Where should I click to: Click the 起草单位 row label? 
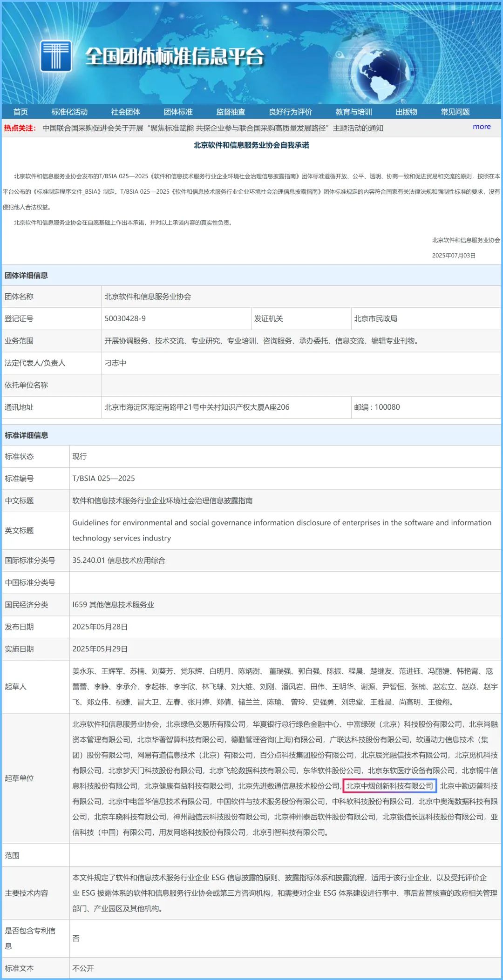pos(19,778)
